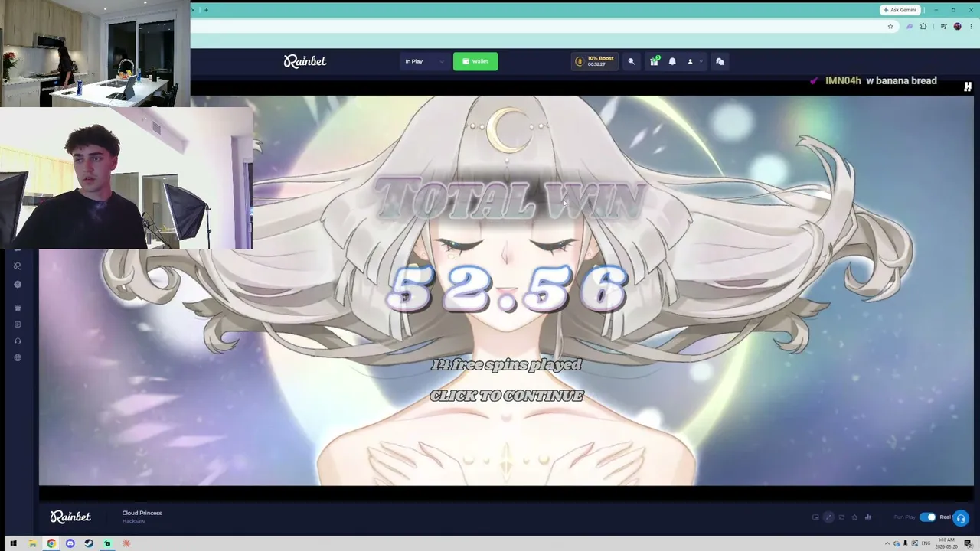Open the Rainbet search magnifier
980x551 pixels.
[631, 61]
